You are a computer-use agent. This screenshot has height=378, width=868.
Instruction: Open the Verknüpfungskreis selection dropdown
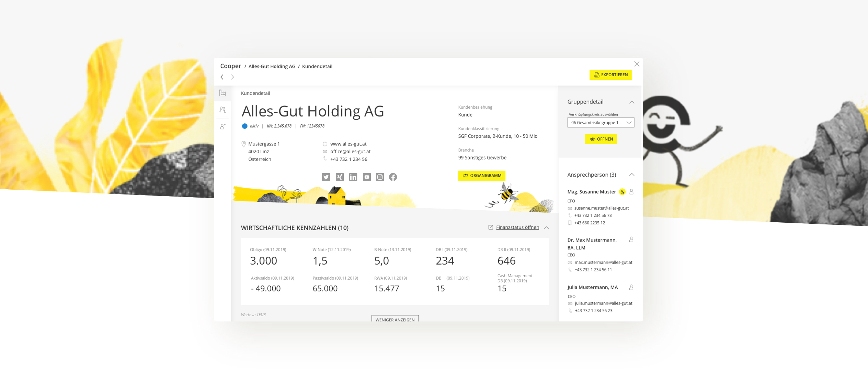click(x=601, y=123)
